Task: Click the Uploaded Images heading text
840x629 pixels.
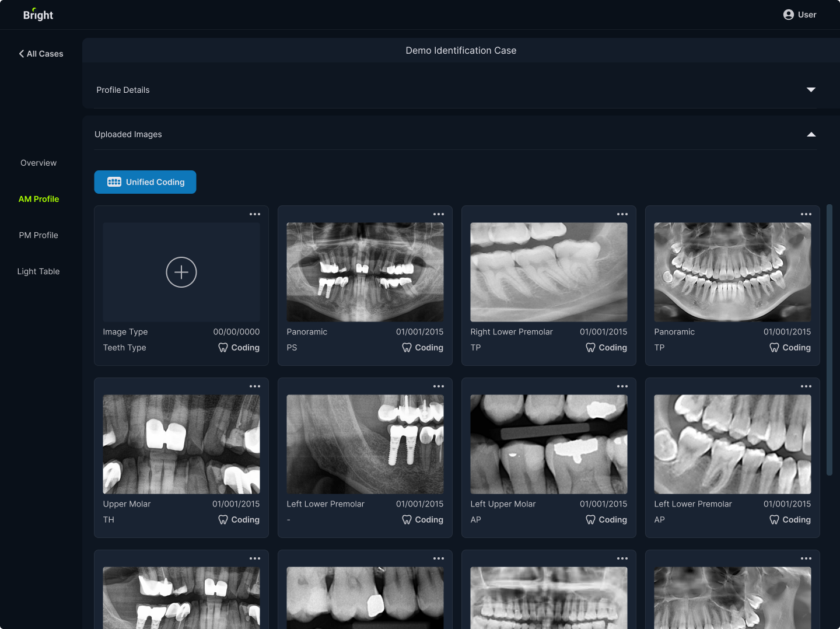Action: click(x=128, y=134)
